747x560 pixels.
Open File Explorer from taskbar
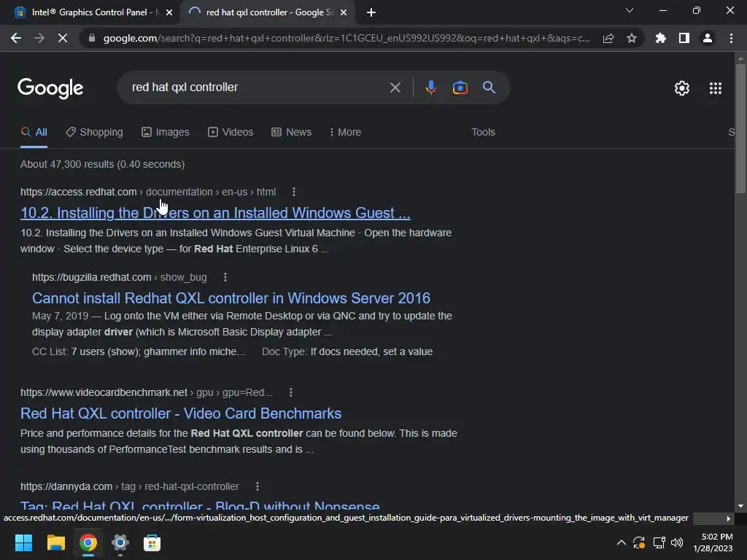coord(55,542)
